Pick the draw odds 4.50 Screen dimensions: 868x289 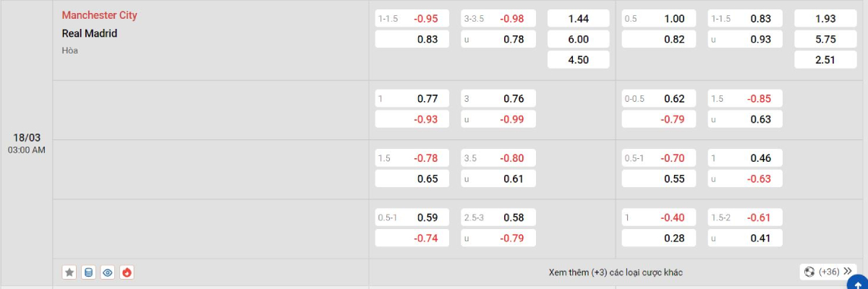point(577,60)
